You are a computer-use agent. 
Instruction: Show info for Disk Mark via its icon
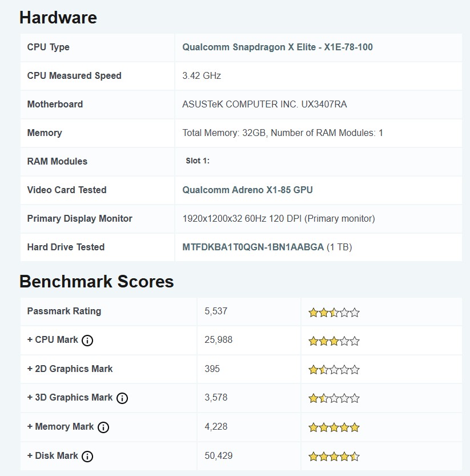coord(87,457)
